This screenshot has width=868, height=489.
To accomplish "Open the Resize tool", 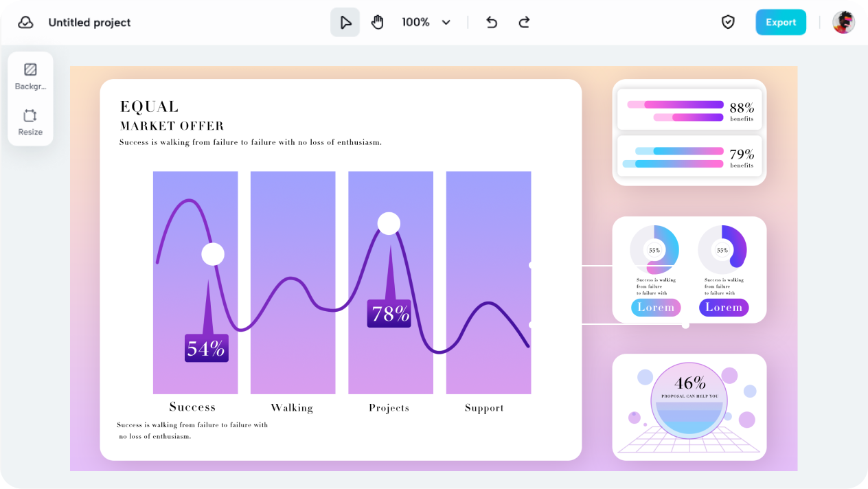I will pos(30,122).
